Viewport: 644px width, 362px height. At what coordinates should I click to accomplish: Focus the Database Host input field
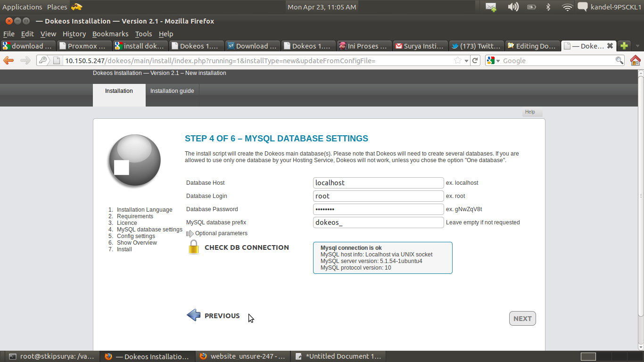(378, 183)
